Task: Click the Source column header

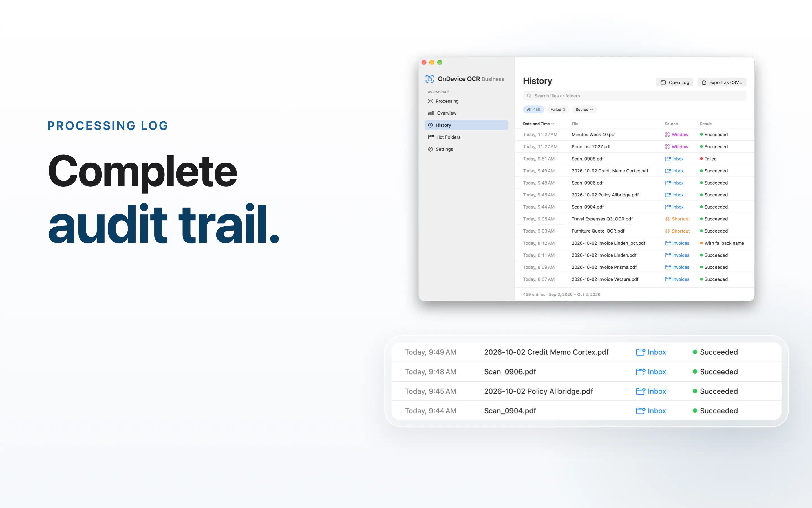Action: point(671,124)
